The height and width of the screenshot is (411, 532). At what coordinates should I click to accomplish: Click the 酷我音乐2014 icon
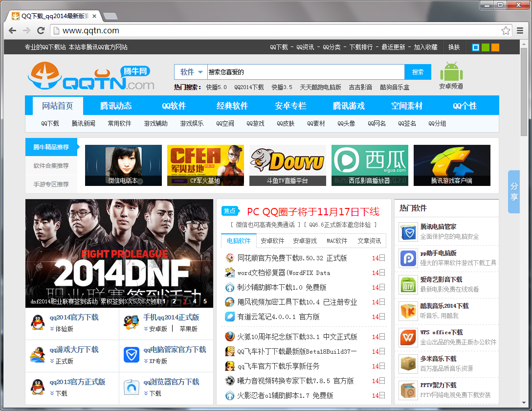[x=408, y=311]
